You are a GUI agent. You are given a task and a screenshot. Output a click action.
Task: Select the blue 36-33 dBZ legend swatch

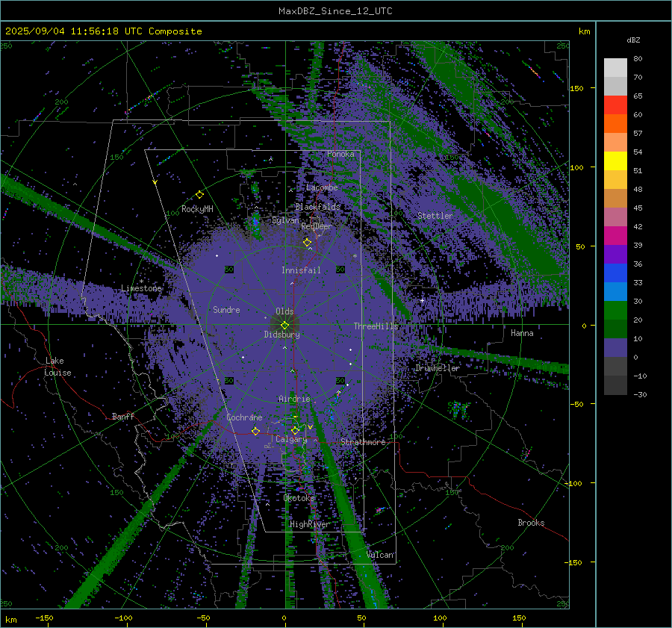(x=615, y=273)
